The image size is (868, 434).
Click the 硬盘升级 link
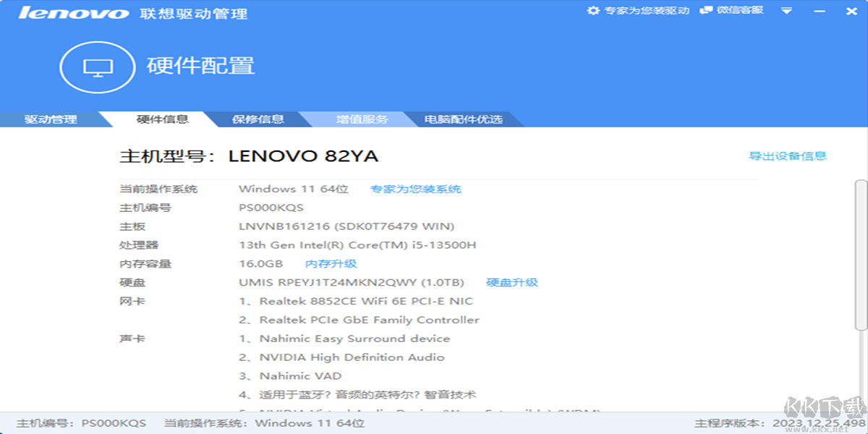point(512,283)
